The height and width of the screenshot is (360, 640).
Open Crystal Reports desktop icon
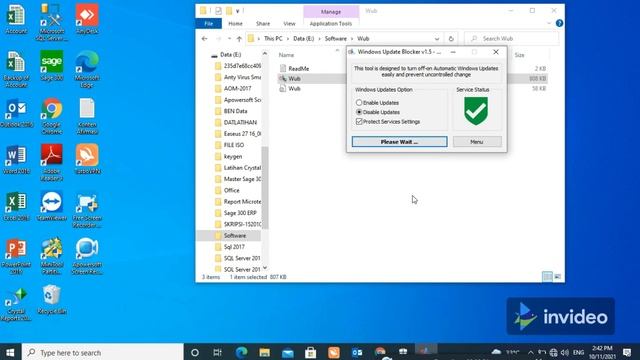16,303
